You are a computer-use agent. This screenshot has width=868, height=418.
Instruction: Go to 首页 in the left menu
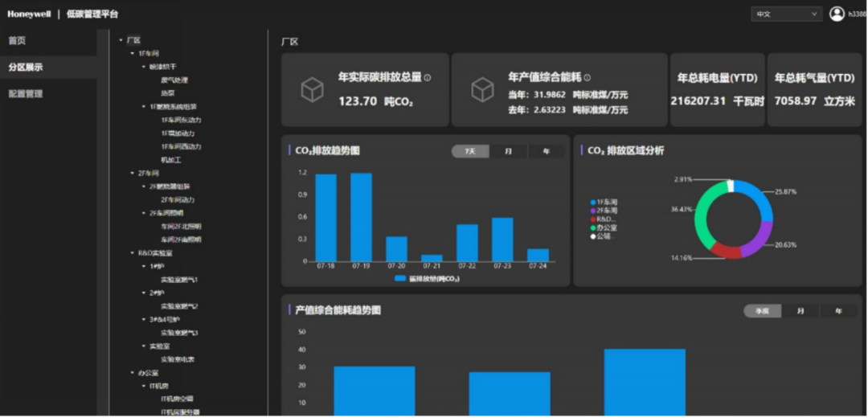[18, 40]
